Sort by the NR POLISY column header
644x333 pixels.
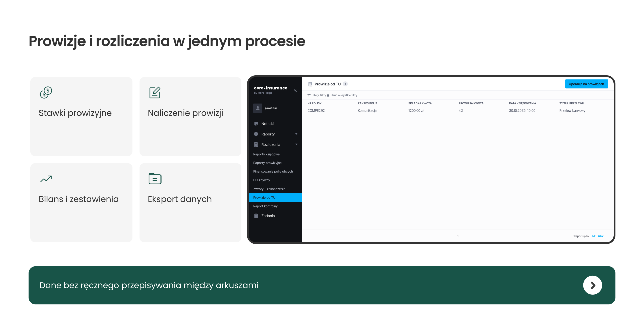[x=314, y=103]
